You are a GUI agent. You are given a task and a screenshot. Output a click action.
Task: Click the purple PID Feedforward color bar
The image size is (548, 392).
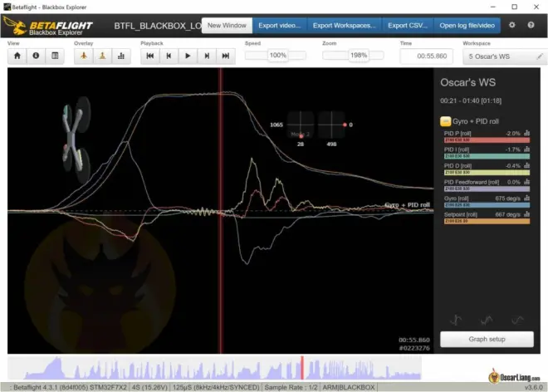point(487,189)
